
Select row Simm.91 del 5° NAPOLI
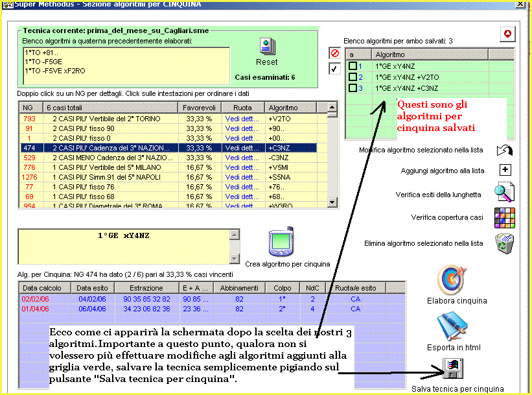(168, 177)
